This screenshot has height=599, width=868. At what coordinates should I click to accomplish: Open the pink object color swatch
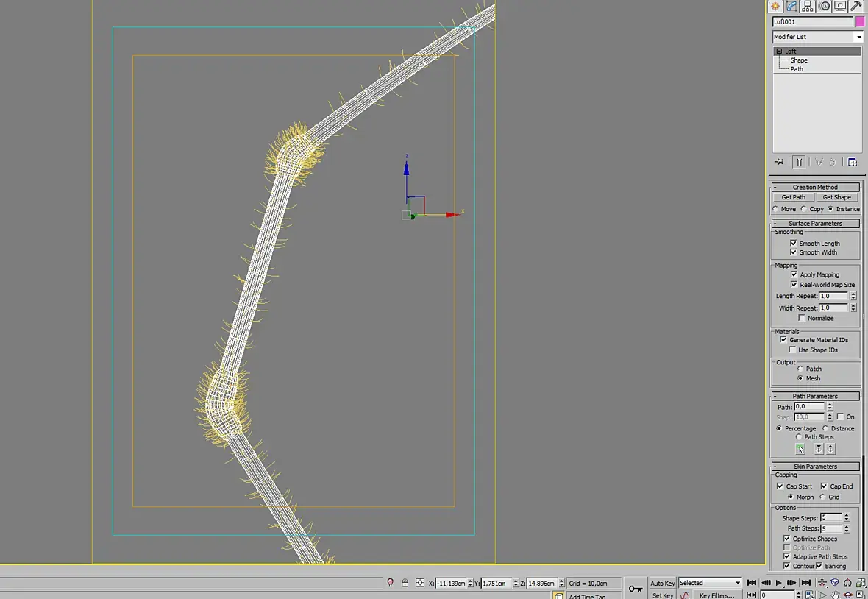tap(860, 21)
